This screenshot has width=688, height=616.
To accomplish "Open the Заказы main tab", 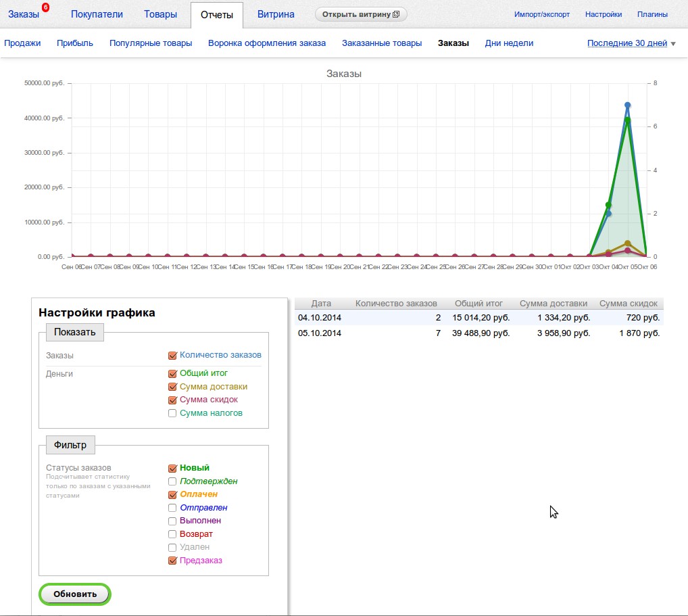I will (24, 14).
